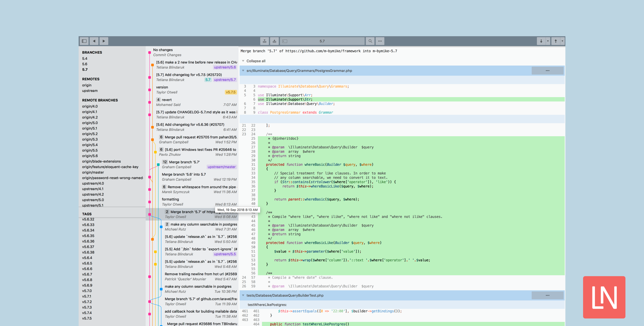Select remote branch origin/feature/eloquent-cache-key

(110, 167)
